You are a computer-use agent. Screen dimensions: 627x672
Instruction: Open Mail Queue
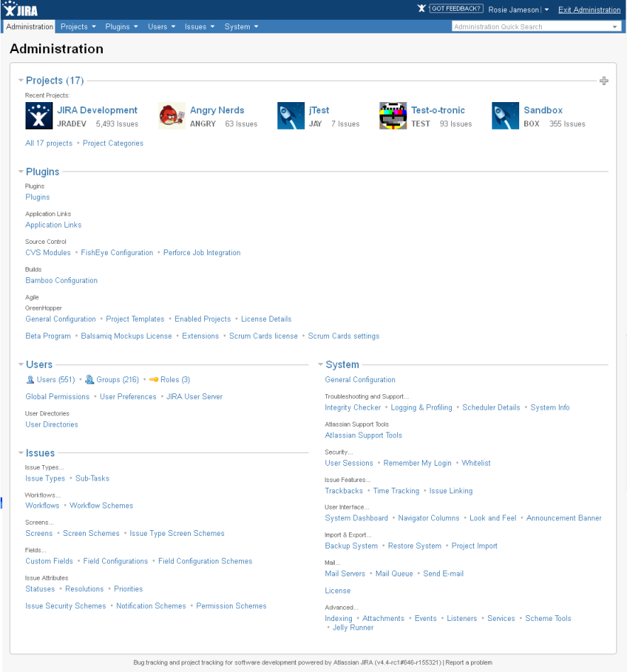[394, 573]
